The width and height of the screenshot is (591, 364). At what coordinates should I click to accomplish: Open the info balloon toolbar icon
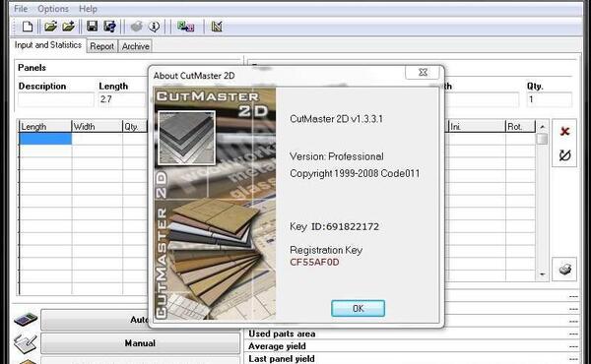[154, 27]
